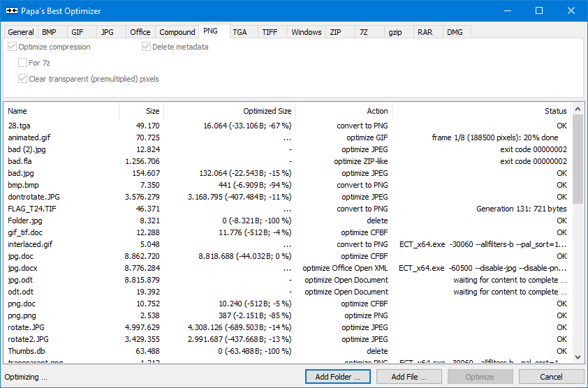Open the JPG settings tab
The image size is (588, 388).
(x=107, y=32)
